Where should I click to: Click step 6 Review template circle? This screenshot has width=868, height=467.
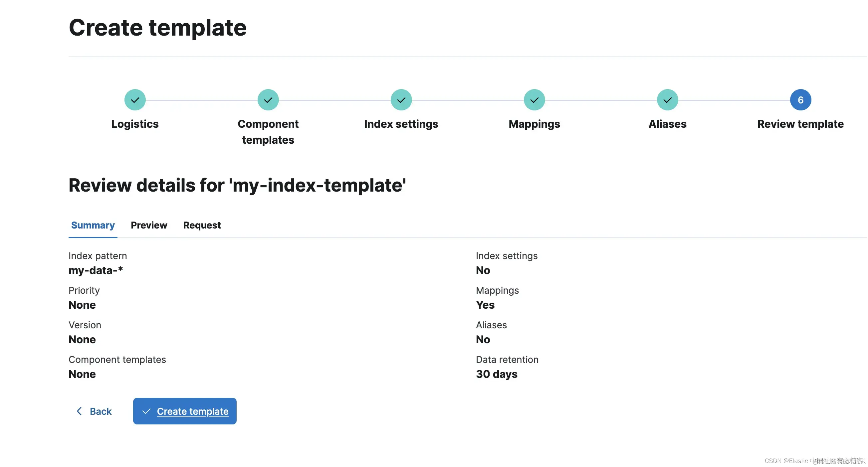800,100
